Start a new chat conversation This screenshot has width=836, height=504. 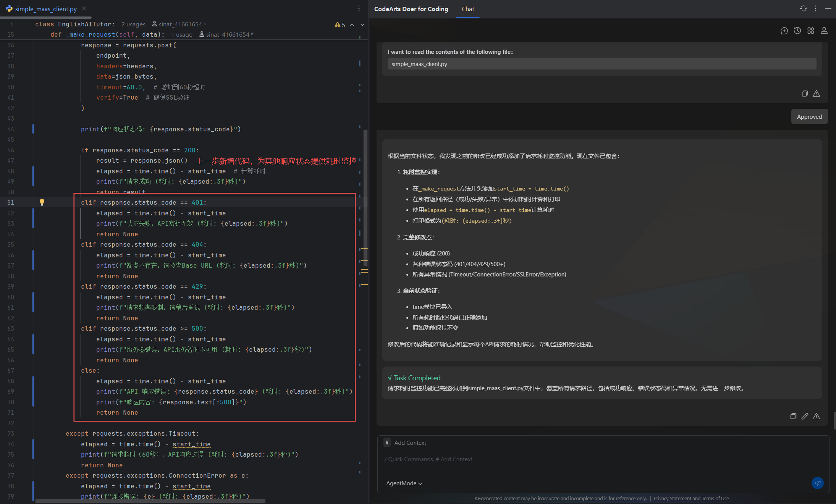pos(784,31)
